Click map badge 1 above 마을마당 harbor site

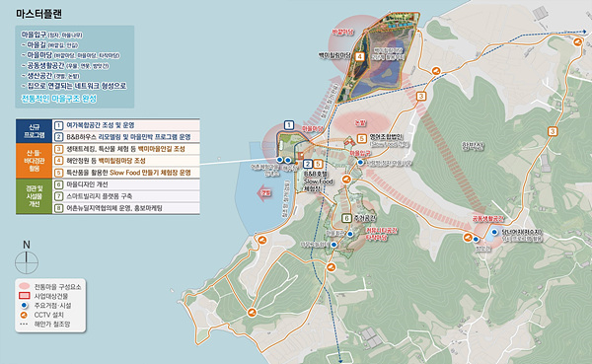(x=289, y=125)
